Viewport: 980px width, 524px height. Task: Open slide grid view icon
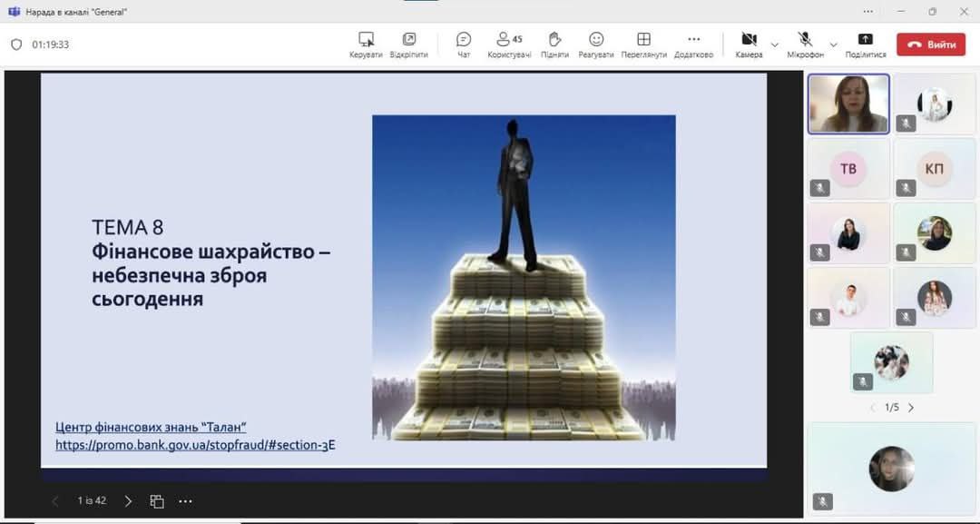[157, 501]
